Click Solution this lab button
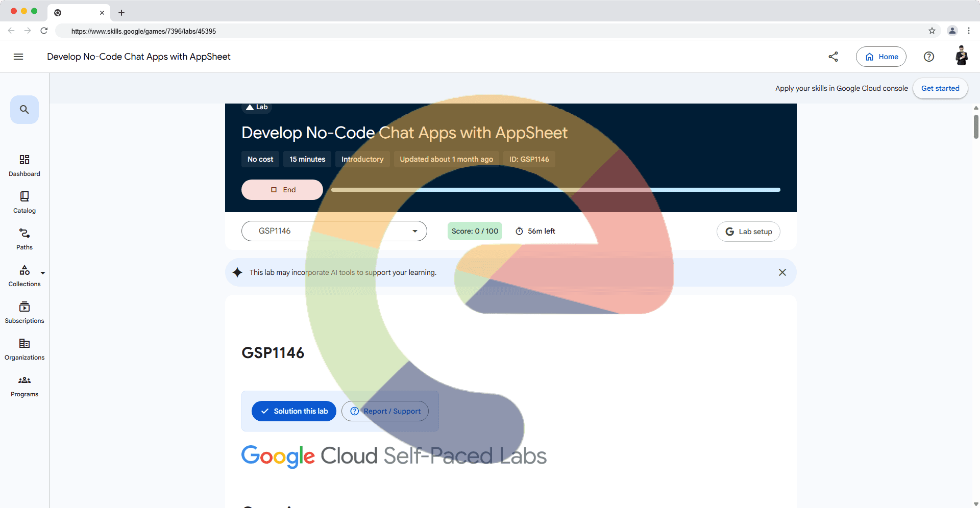 [294, 411]
